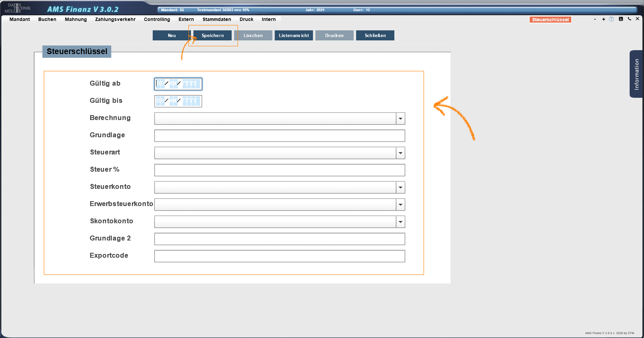Expand the Berechnung dropdown
Viewport: 644px width, 338px height.
click(x=400, y=118)
